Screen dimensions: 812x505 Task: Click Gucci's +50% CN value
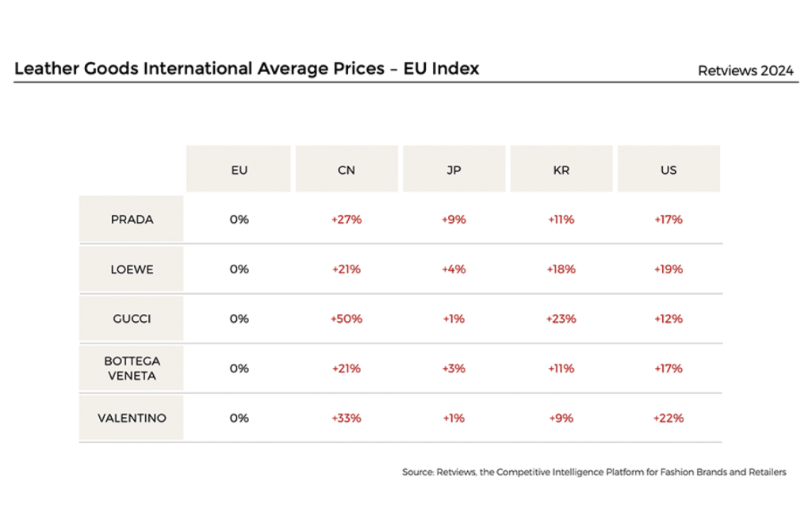(347, 319)
